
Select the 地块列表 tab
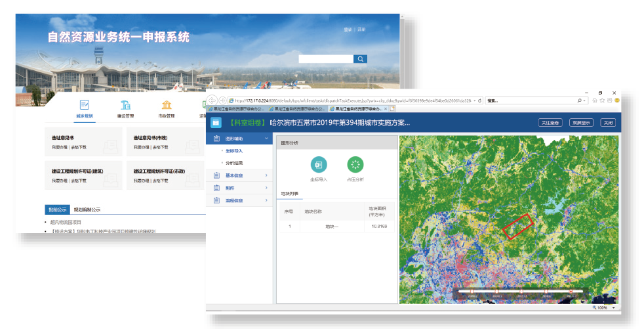pyautogui.click(x=289, y=194)
